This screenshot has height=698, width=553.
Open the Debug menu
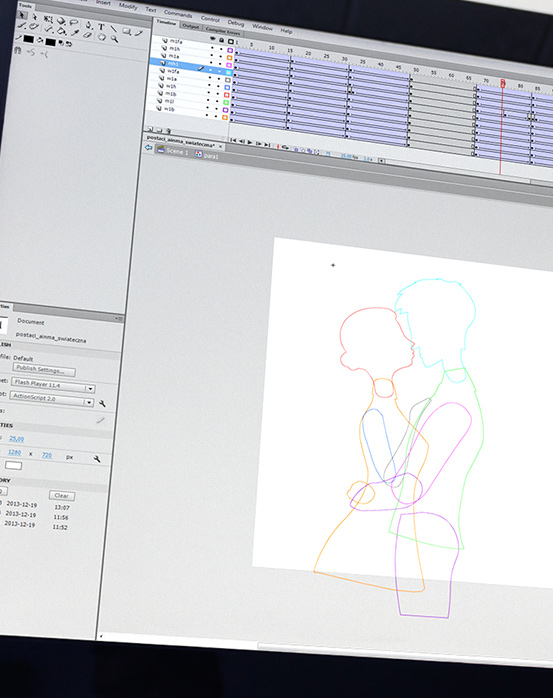236,23
